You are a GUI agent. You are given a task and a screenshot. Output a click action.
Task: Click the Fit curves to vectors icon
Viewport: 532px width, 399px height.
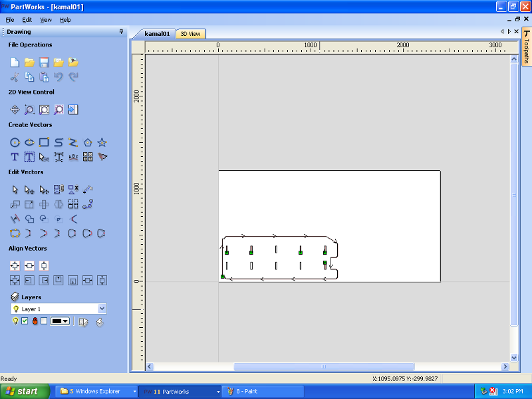pos(88,204)
